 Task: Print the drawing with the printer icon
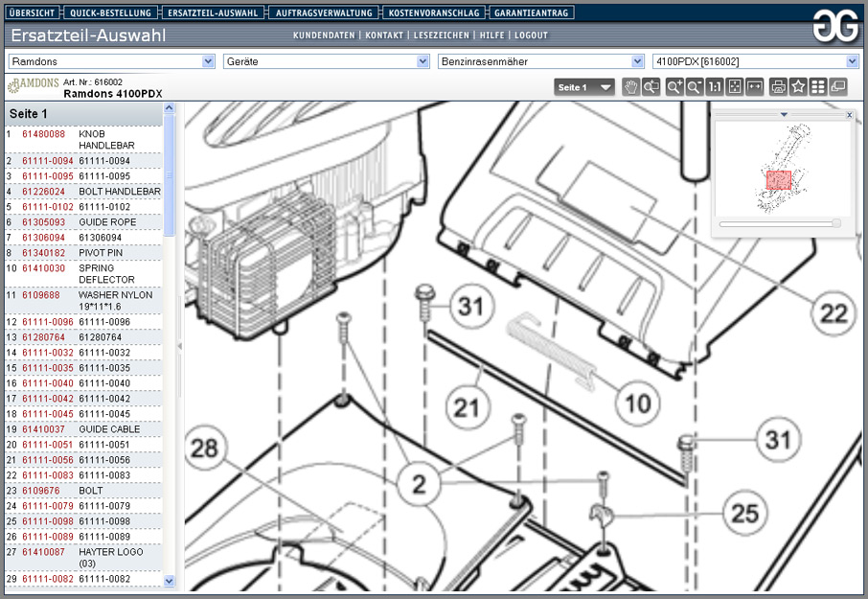[x=778, y=87]
